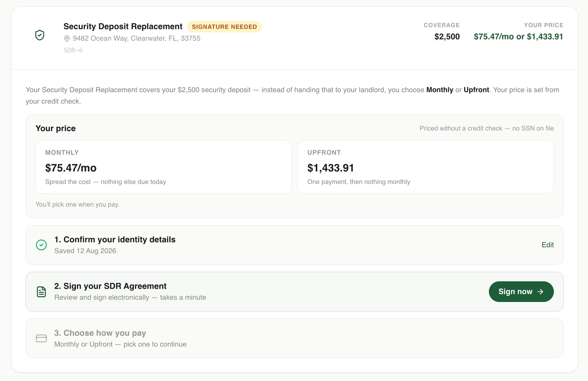Click the document icon for SDR Agreement

[41, 291]
